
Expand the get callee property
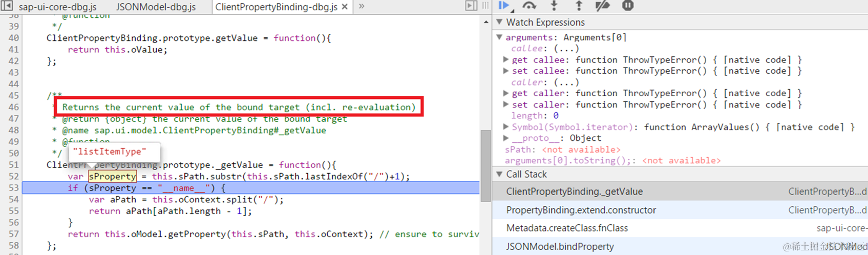[506, 59]
